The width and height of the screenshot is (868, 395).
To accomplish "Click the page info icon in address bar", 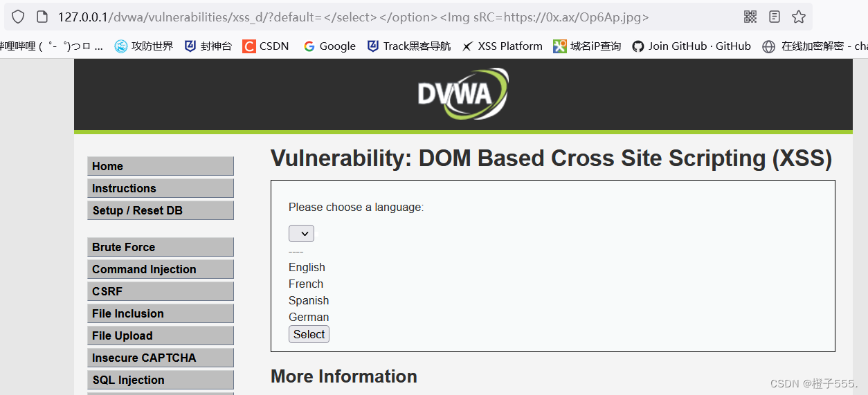I will (x=42, y=17).
